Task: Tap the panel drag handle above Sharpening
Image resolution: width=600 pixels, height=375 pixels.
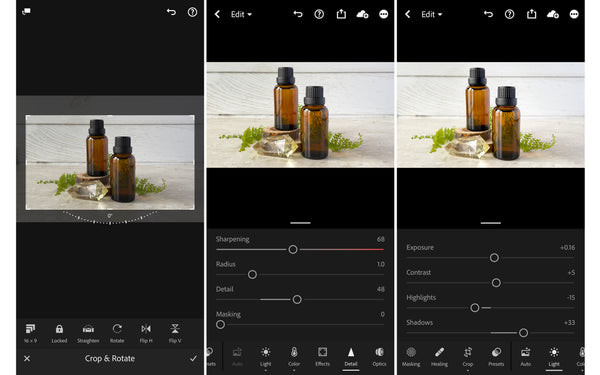Action: (300, 222)
